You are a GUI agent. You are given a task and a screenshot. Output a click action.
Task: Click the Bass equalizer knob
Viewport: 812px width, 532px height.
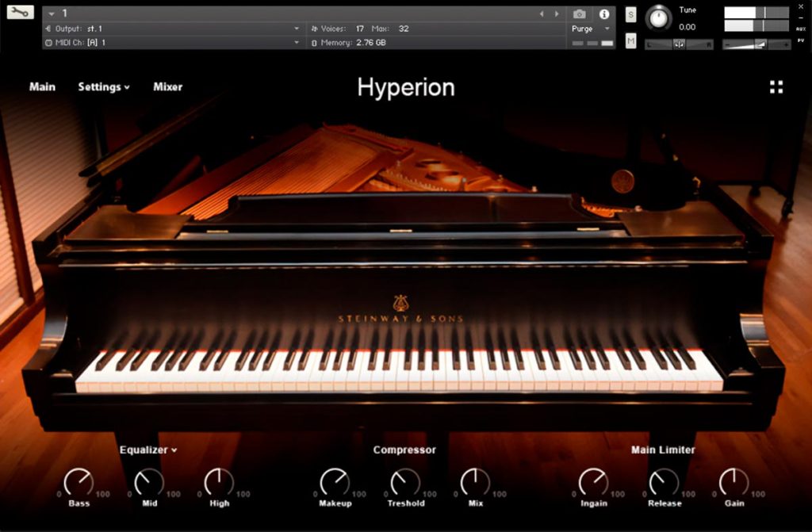[x=79, y=482]
